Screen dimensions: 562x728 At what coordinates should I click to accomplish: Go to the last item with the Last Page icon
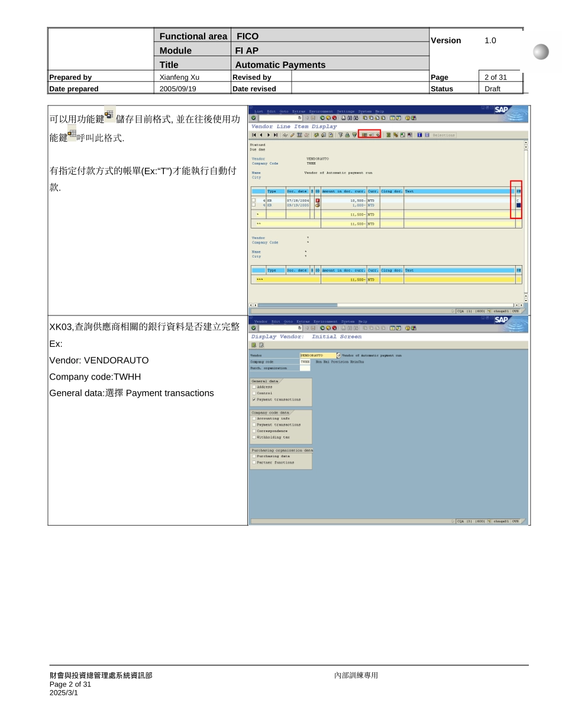coord(276,135)
